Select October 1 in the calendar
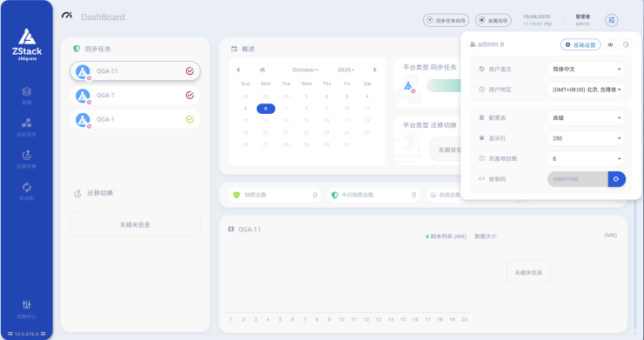Viewport: 644px width, 340px height. [x=306, y=97]
